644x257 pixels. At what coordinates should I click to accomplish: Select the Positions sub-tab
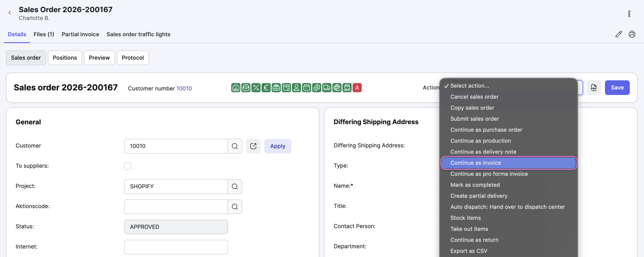point(65,58)
